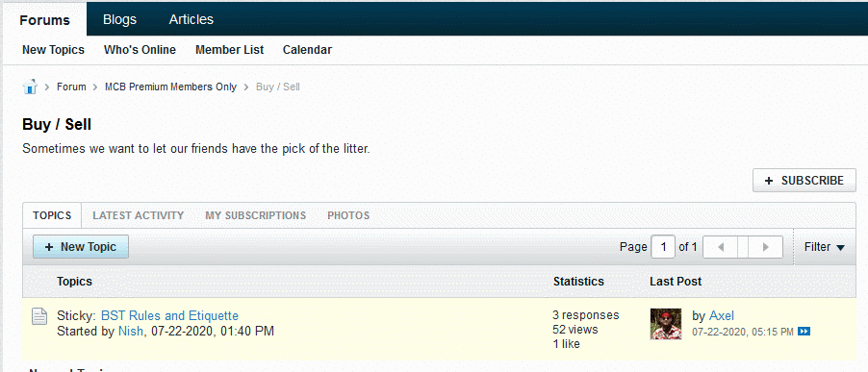Open My Subscriptions tab
The height and width of the screenshot is (372, 868).
point(255,215)
